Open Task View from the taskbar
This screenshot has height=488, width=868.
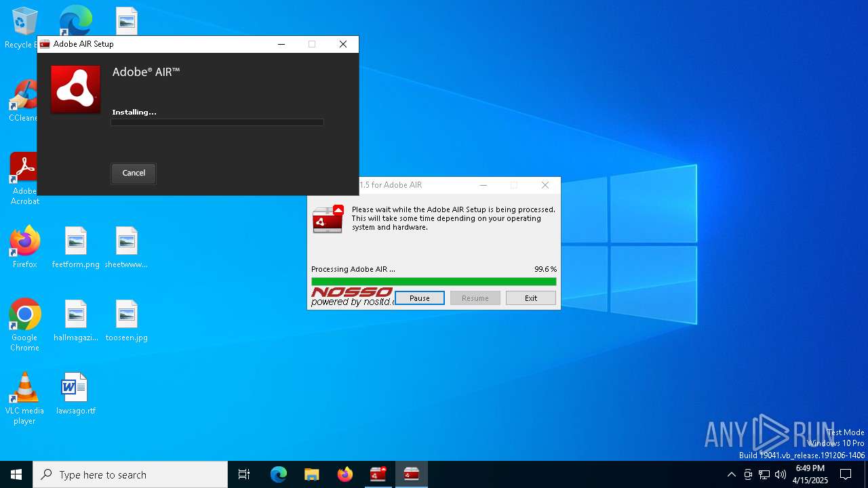(244, 474)
